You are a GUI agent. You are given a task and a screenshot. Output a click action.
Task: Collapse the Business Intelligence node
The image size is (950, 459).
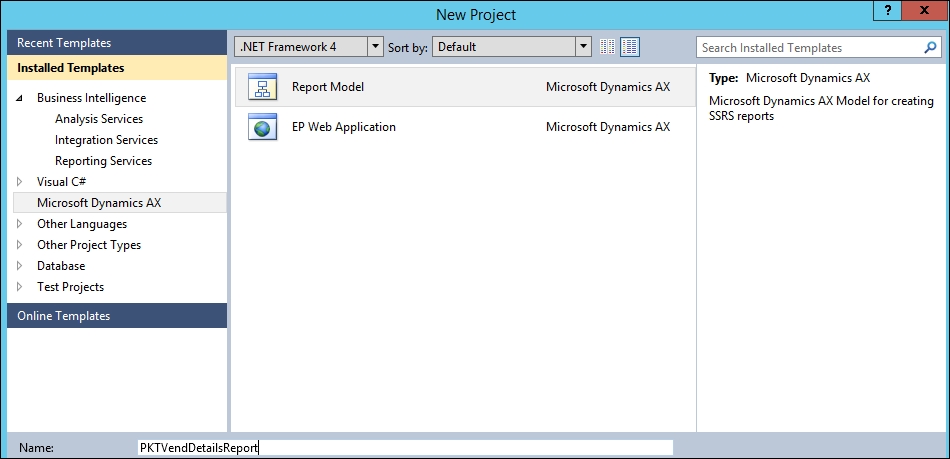[x=20, y=98]
